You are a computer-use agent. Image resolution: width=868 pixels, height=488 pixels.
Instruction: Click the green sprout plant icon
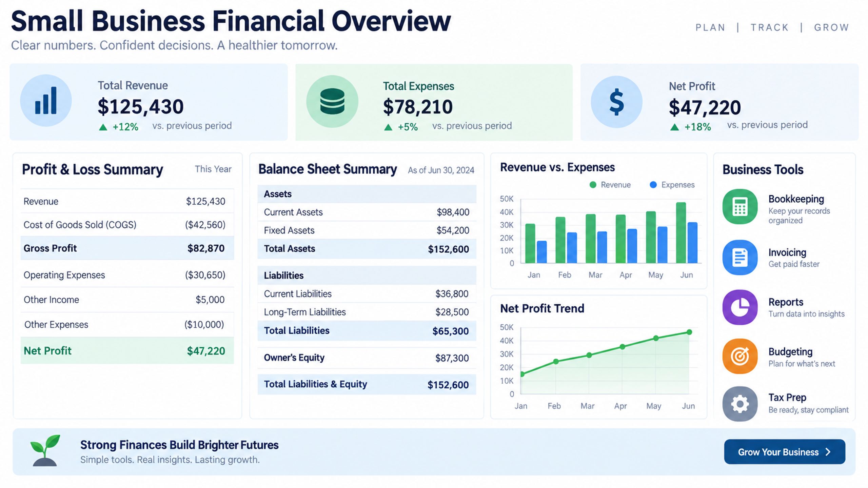[45, 451]
